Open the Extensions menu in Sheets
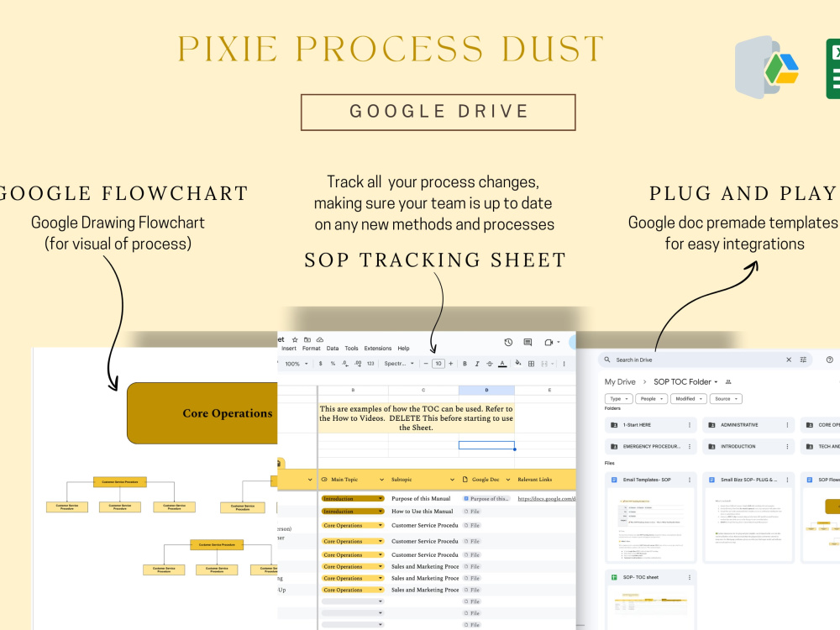 378,349
